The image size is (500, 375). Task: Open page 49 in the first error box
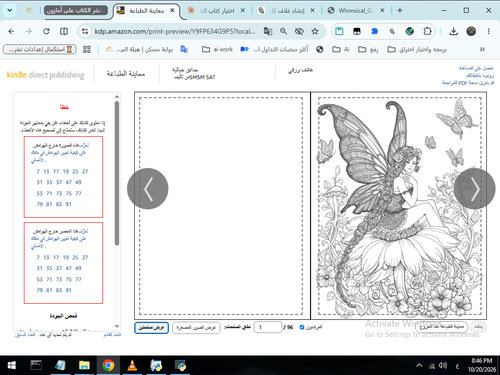[x=78, y=182]
